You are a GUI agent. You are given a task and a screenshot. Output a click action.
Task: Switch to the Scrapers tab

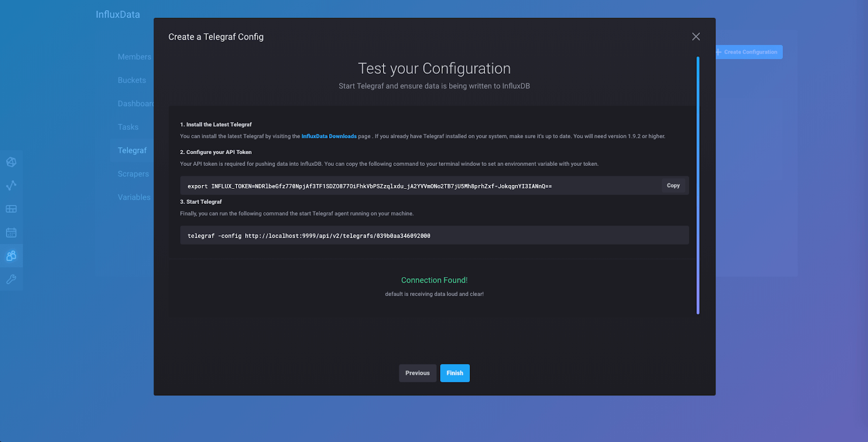[x=133, y=174]
